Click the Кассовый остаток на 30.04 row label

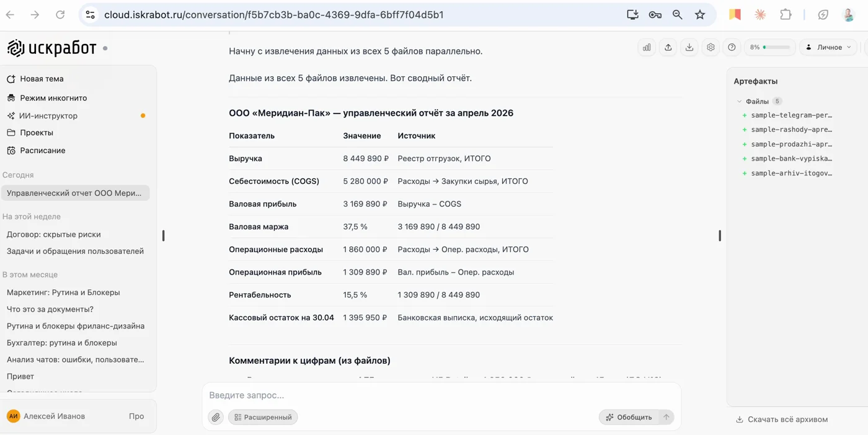[x=281, y=318]
